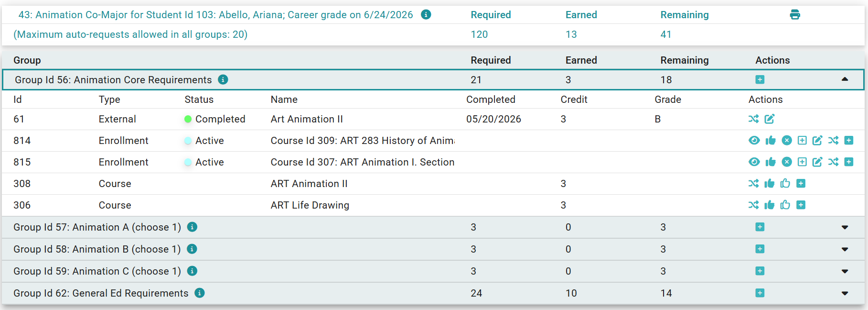Shuffle icon for course 308
This screenshot has height=310, width=868.
click(754, 183)
